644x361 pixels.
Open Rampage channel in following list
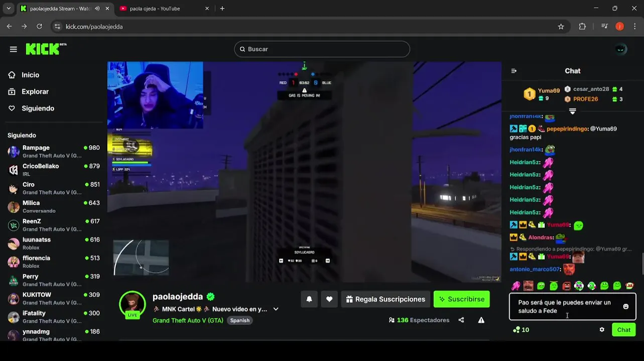[54, 151]
